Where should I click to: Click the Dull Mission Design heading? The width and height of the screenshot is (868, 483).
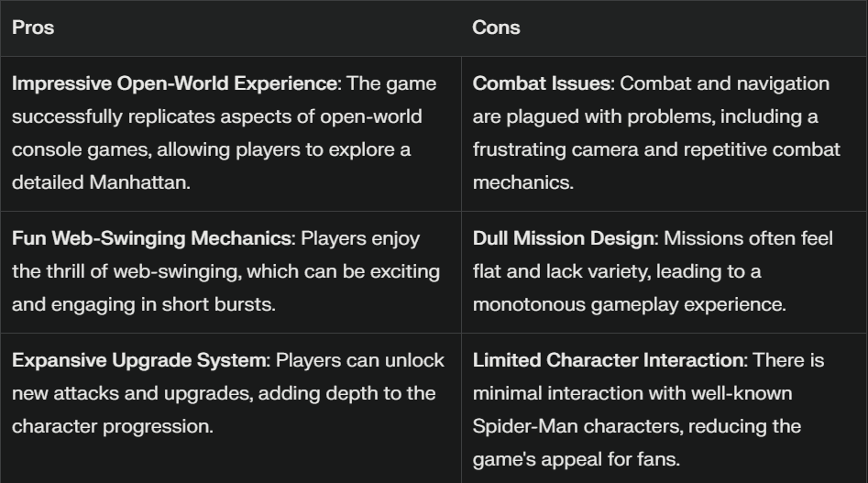(x=563, y=238)
